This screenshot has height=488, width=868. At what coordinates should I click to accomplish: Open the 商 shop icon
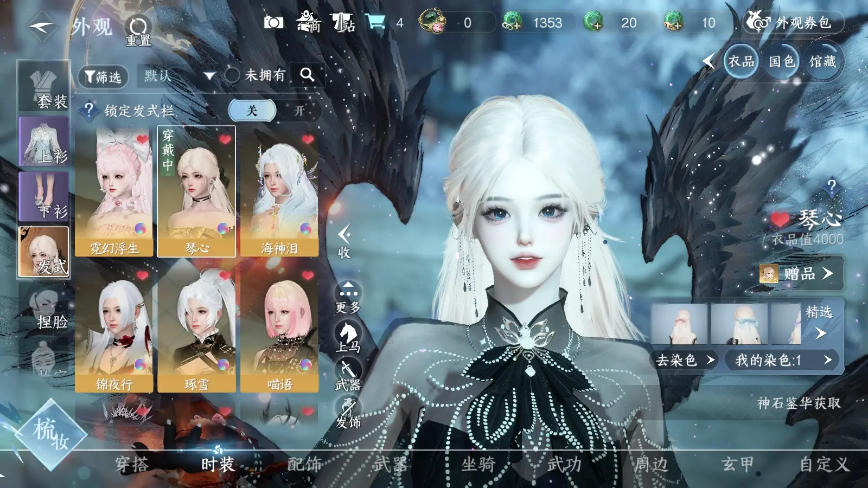(x=308, y=22)
